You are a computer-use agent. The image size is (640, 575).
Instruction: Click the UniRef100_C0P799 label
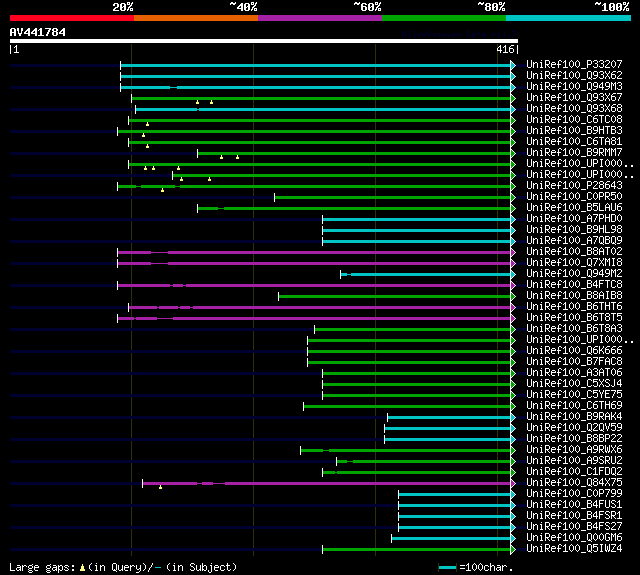[574, 494]
